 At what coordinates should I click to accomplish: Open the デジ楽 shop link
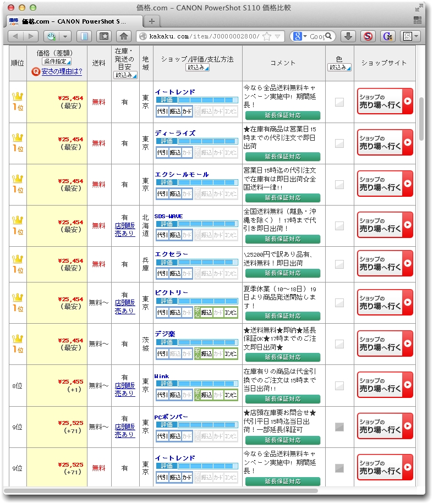coord(165,334)
